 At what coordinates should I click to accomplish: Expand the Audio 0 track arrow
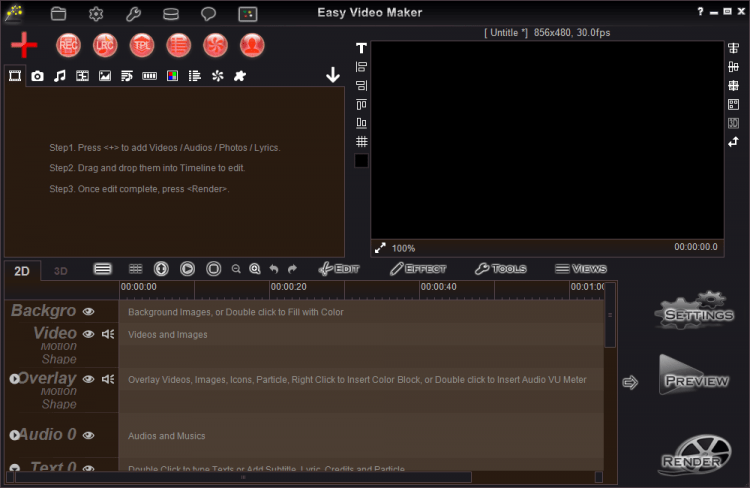click(x=14, y=435)
